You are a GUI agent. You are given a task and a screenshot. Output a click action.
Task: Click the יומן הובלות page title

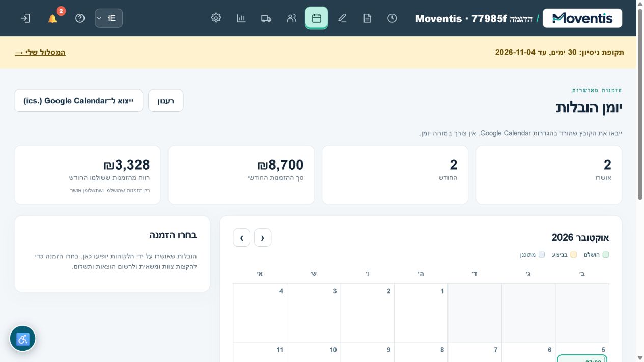589,107
